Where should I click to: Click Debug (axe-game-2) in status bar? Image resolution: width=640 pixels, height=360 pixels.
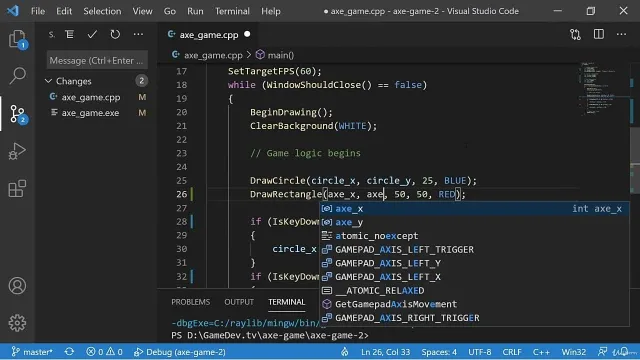click(x=180, y=352)
